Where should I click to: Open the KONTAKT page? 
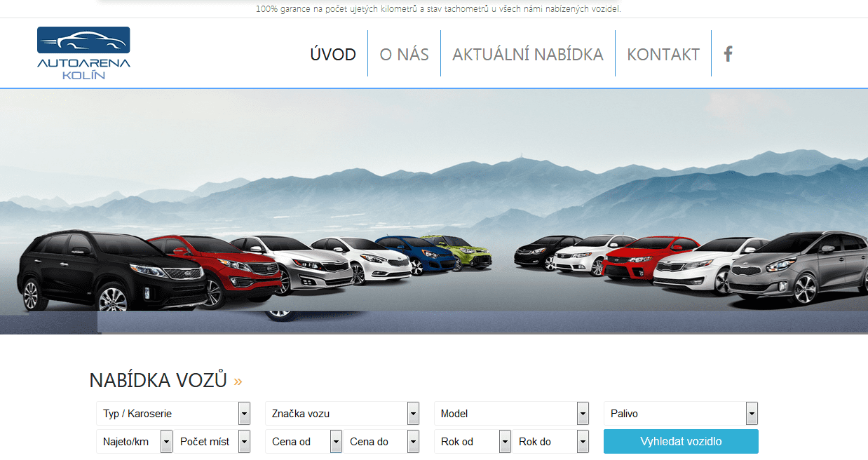coord(663,54)
